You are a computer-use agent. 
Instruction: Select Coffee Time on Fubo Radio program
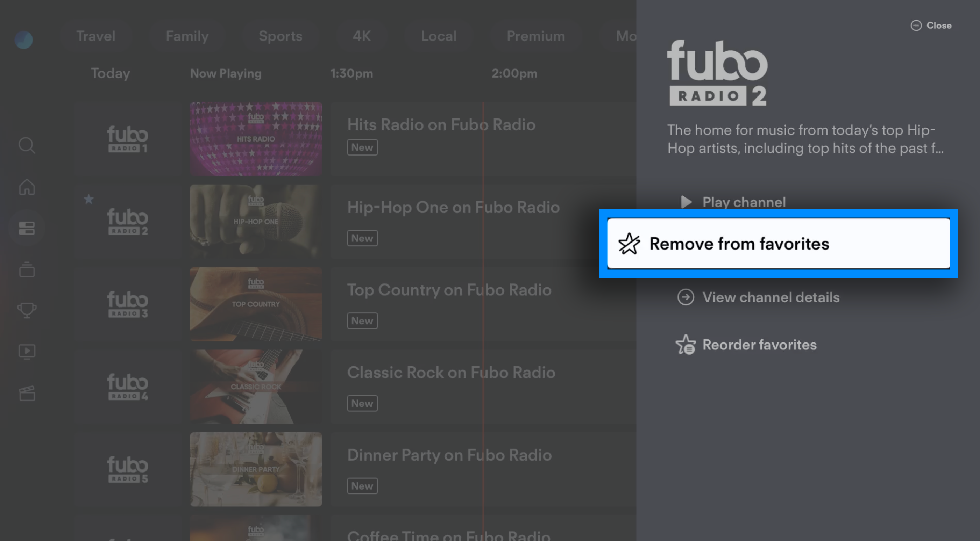483,528
